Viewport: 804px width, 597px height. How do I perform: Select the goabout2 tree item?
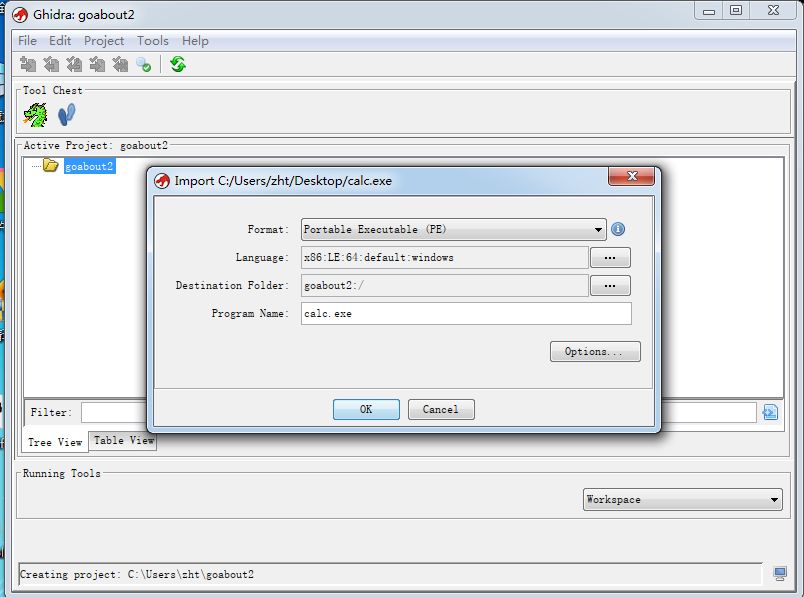point(89,166)
